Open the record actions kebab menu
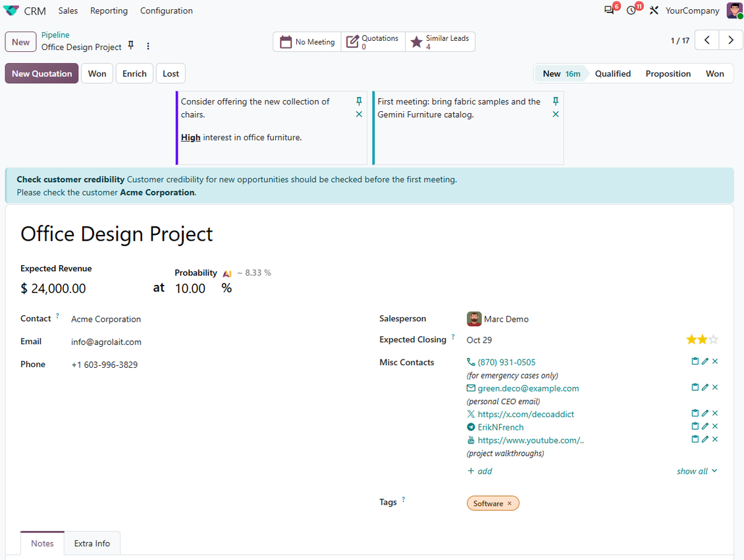 pos(148,46)
